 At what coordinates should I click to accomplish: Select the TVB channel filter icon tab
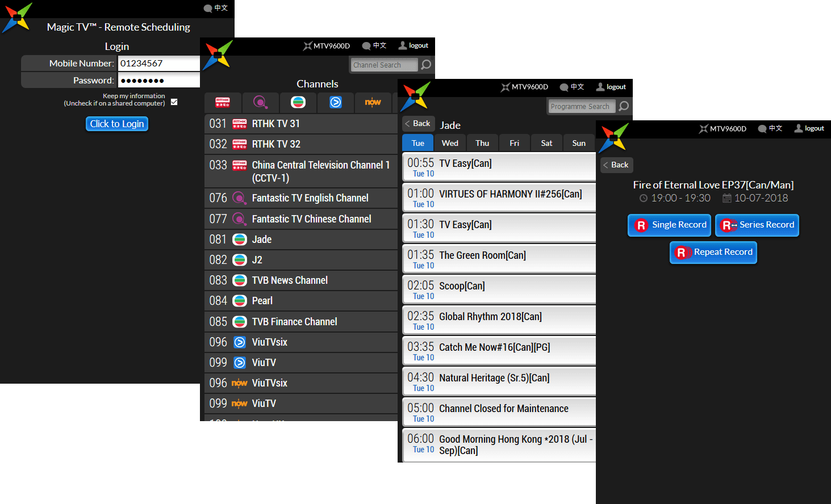[298, 102]
